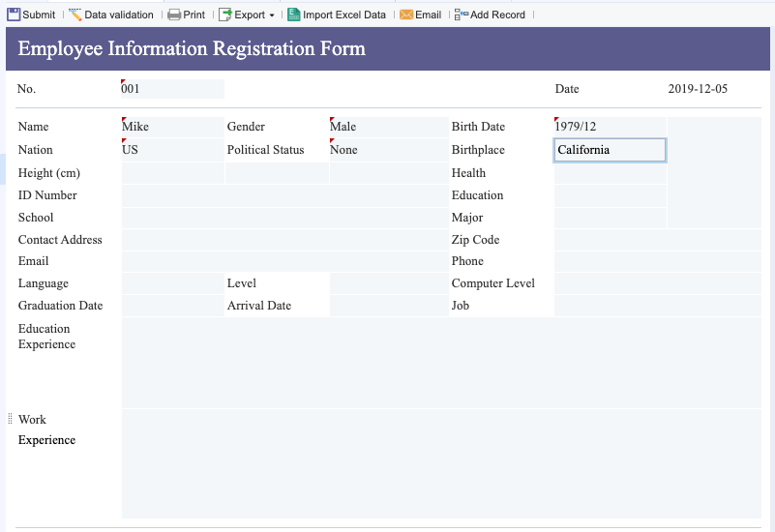This screenshot has height=532, width=775.
Task: Click the Health input field
Action: click(x=610, y=173)
